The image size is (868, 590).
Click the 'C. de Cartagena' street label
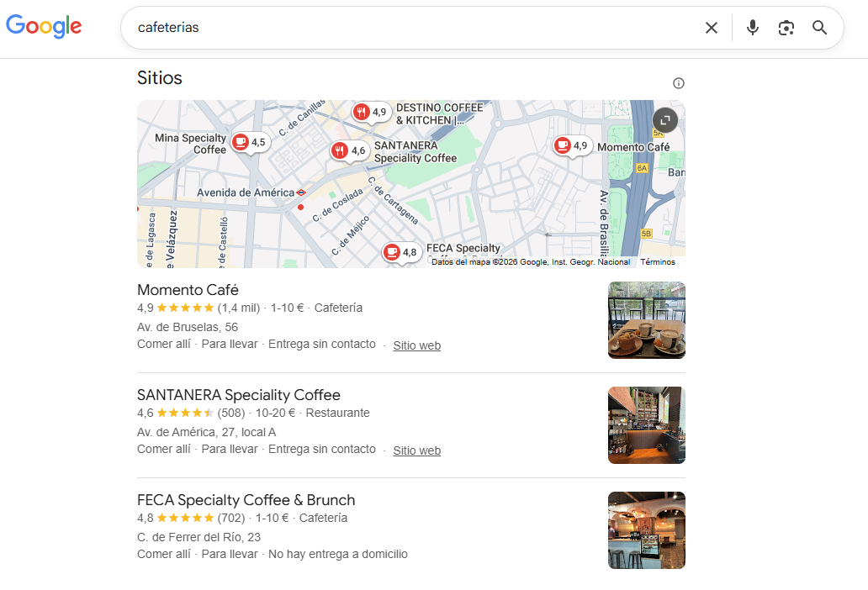(x=393, y=200)
